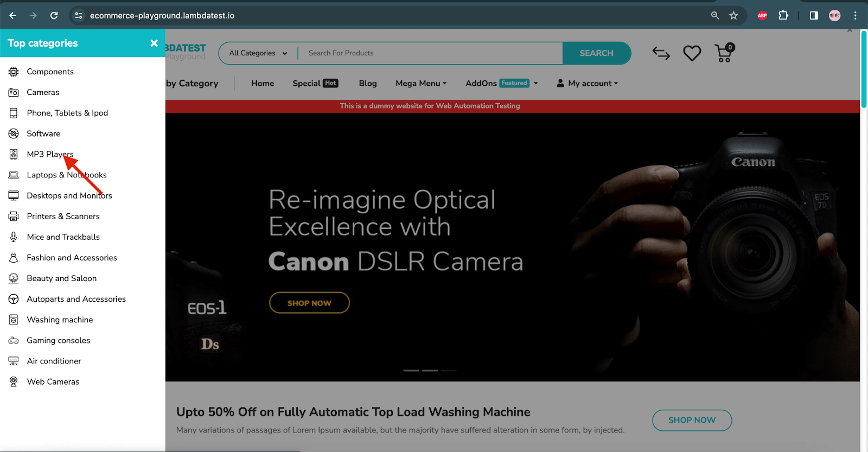Open the Mega Menu dropdown
Screen dimensions: 868x452
coord(421,84)
